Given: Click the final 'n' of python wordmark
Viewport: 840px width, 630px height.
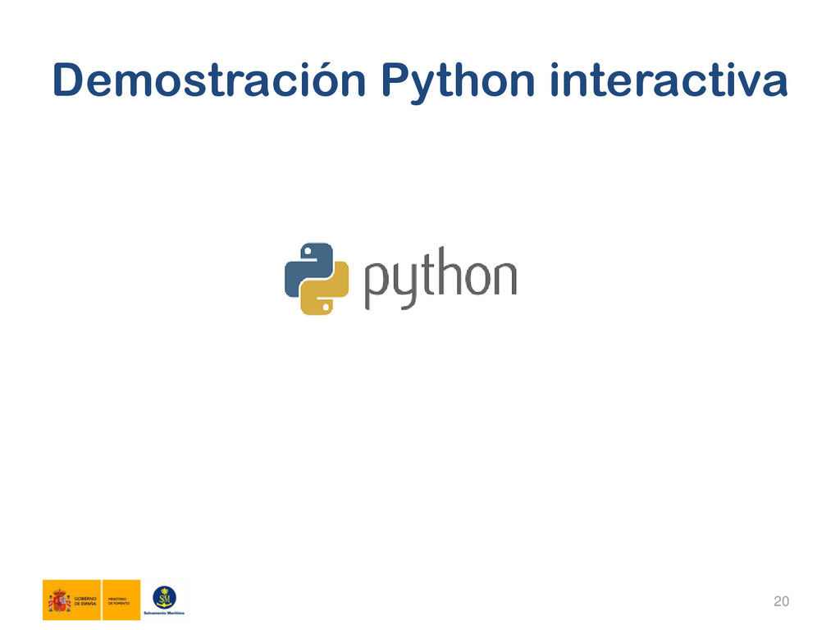Looking at the screenshot, I should 504,279.
